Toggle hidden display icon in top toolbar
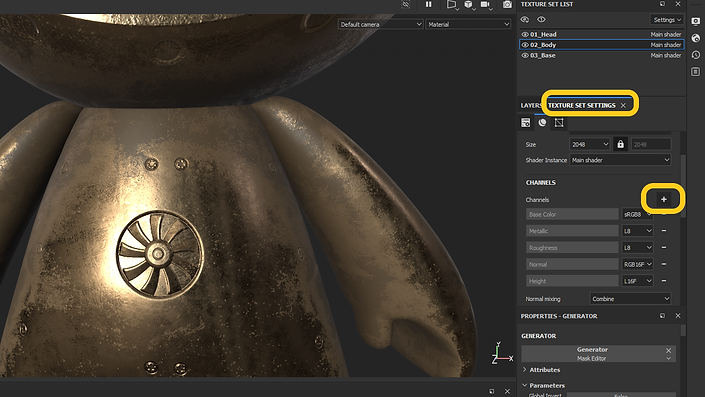The height and width of the screenshot is (397, 705). (406, 4)
